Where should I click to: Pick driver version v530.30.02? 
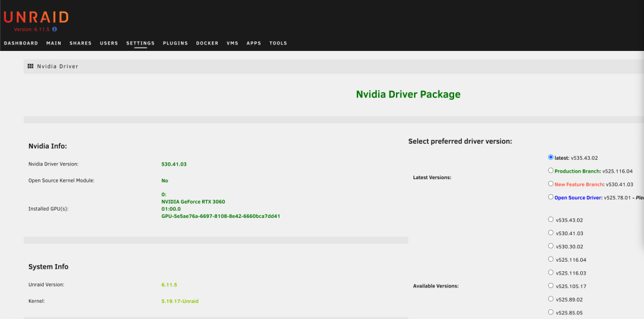[x=551, y=246]
